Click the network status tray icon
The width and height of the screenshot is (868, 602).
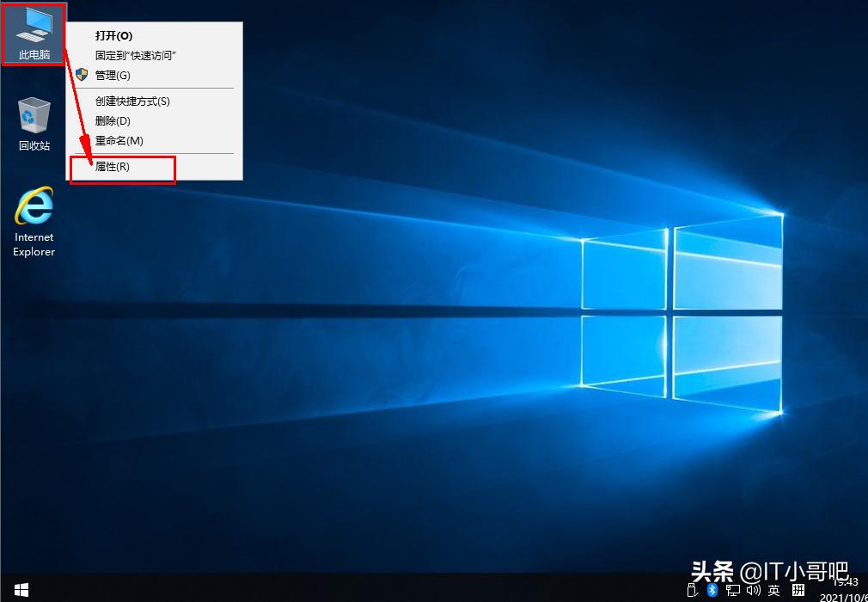[732, 590]
